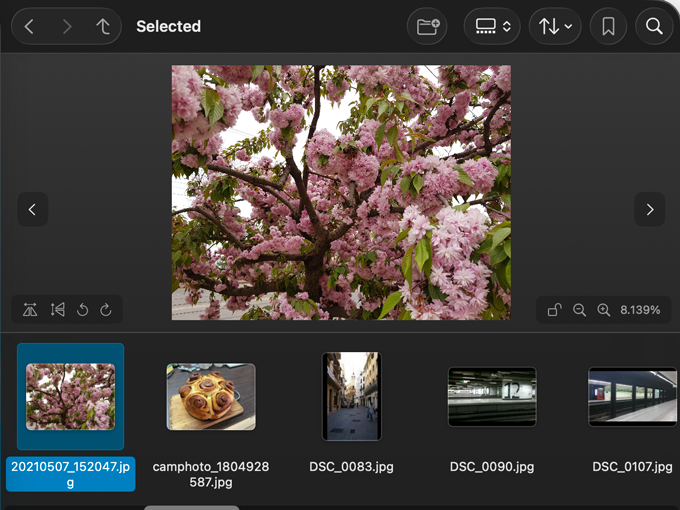The width and height of the screenshot is (680, 510).
Task: Show the previous image in preview
Action: 32,209
